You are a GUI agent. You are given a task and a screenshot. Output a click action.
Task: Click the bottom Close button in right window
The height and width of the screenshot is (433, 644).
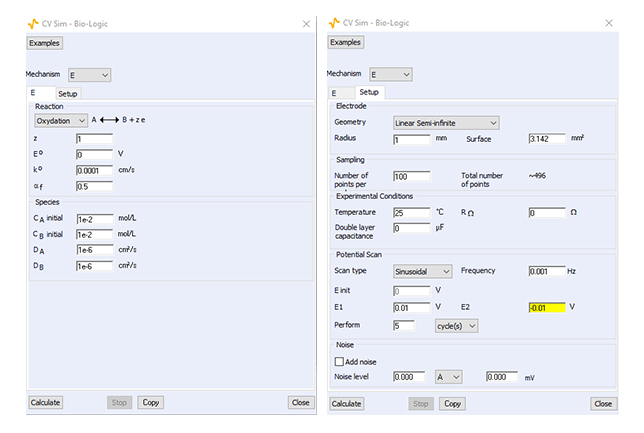click(603, 403)
